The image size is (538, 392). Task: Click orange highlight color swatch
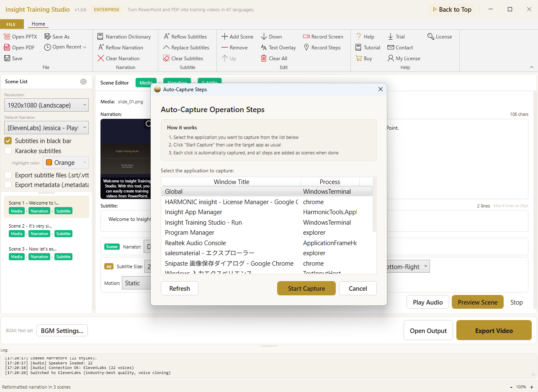point(49,163)
